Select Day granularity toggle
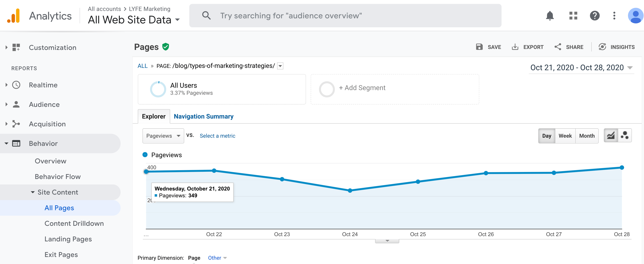 (546, 136)
